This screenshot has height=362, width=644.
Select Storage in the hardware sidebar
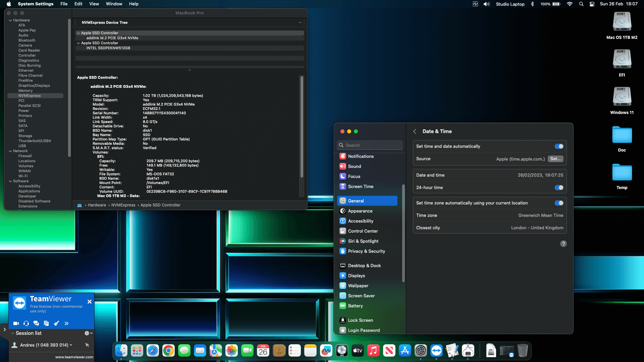25,136
